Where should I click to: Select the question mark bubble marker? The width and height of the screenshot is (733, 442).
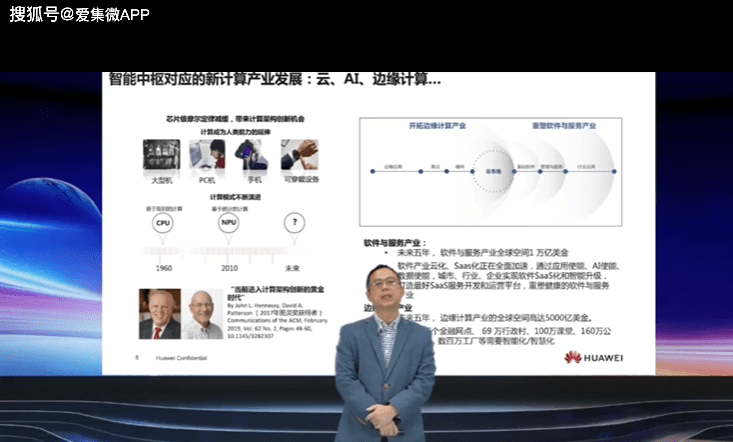coord(295,222)
